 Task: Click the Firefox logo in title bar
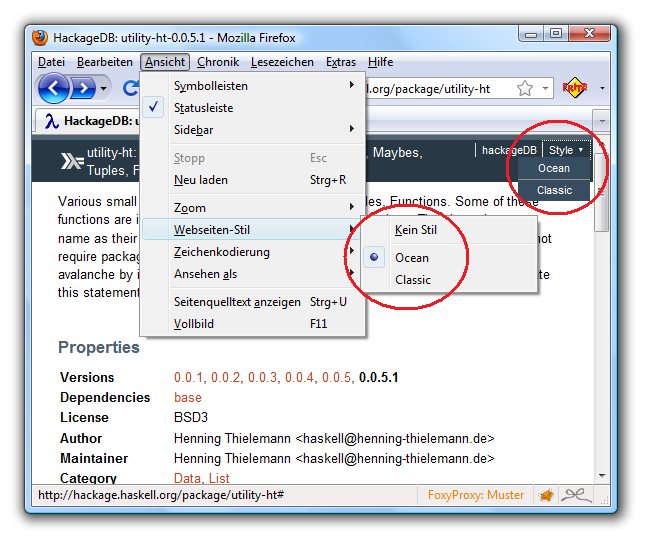(40, 37)
